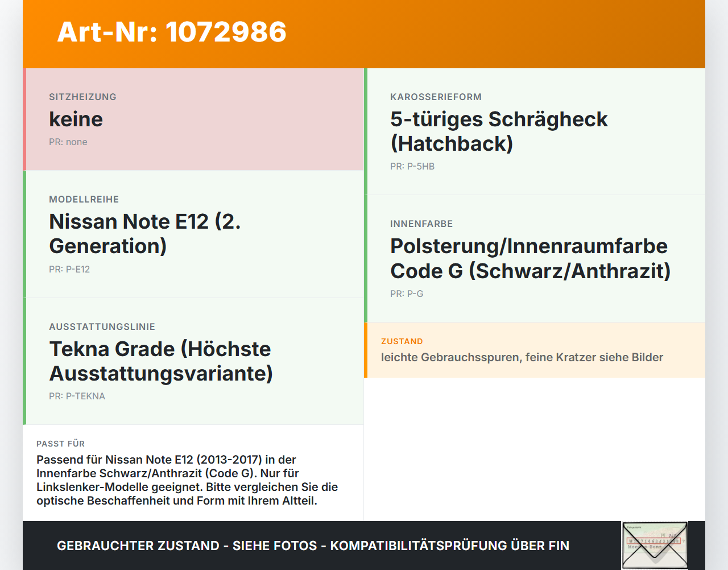The image size is (728, 570).
Task: Click the 'PR: P-E12' code text
Action: 69,270
